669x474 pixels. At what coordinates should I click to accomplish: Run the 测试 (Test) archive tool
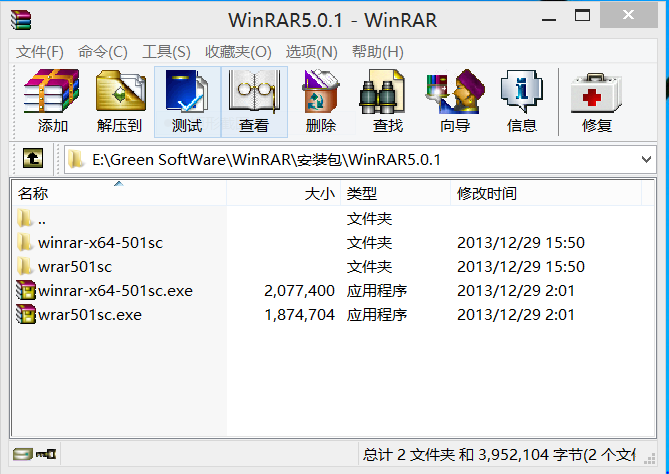click(x=187, y=102)
